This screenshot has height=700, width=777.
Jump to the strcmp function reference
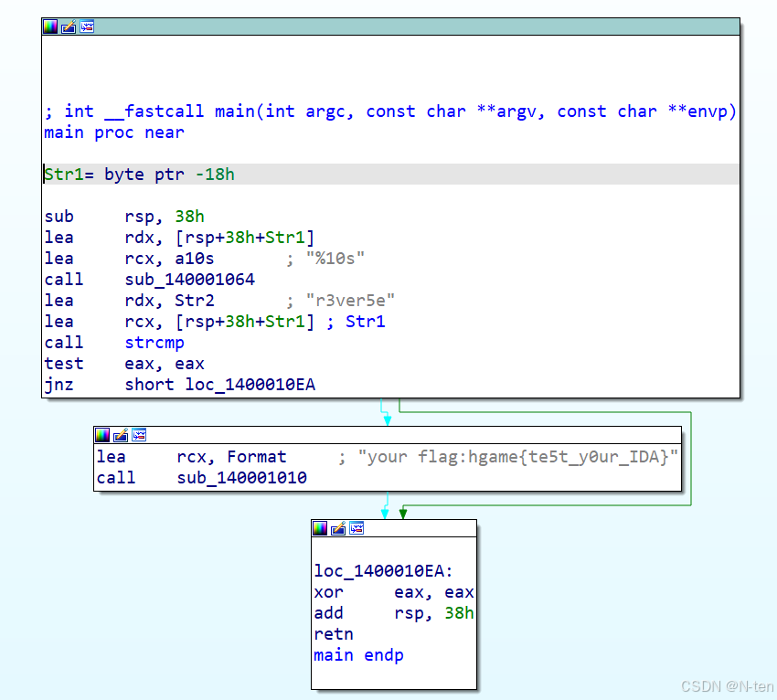[x=154, y=342]
